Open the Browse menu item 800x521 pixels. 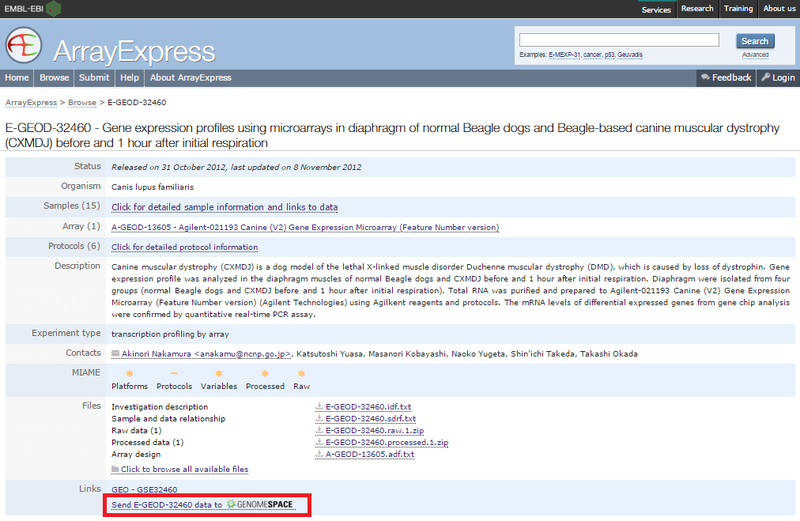click(x=54, y=78)
